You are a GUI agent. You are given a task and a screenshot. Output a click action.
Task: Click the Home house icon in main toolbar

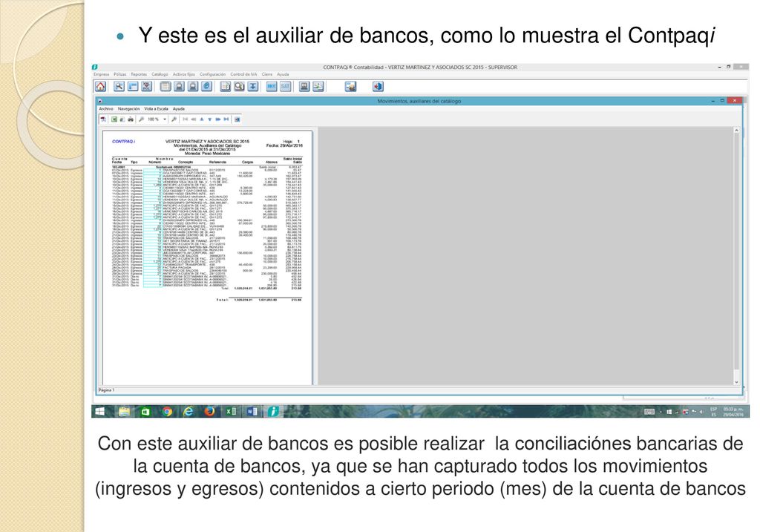pyautogui.click(x=100, y=86)
